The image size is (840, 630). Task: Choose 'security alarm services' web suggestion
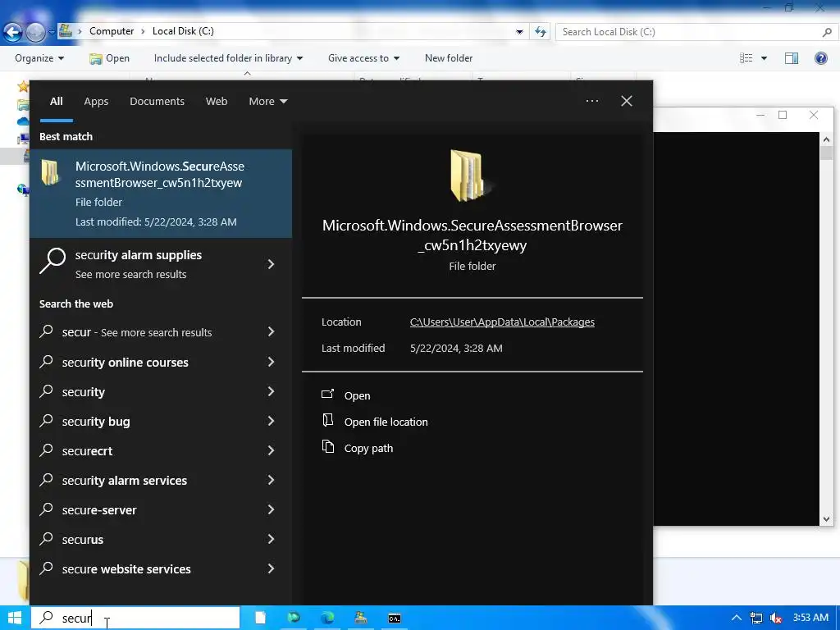click(x=125, y=481)
